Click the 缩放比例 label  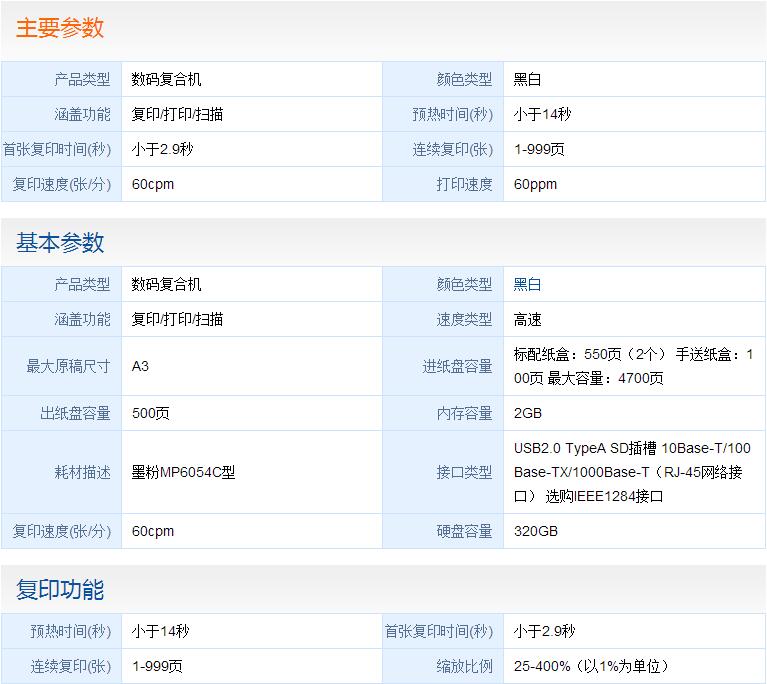point(464,666)
